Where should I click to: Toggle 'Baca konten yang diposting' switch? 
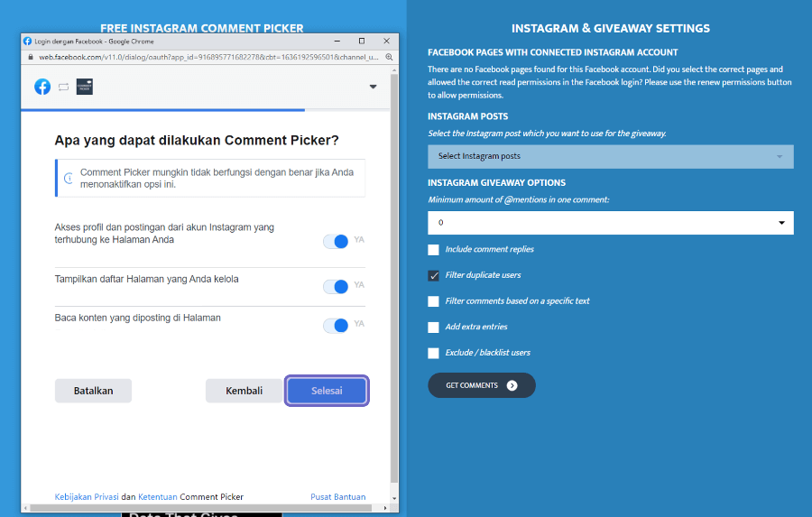336,326
